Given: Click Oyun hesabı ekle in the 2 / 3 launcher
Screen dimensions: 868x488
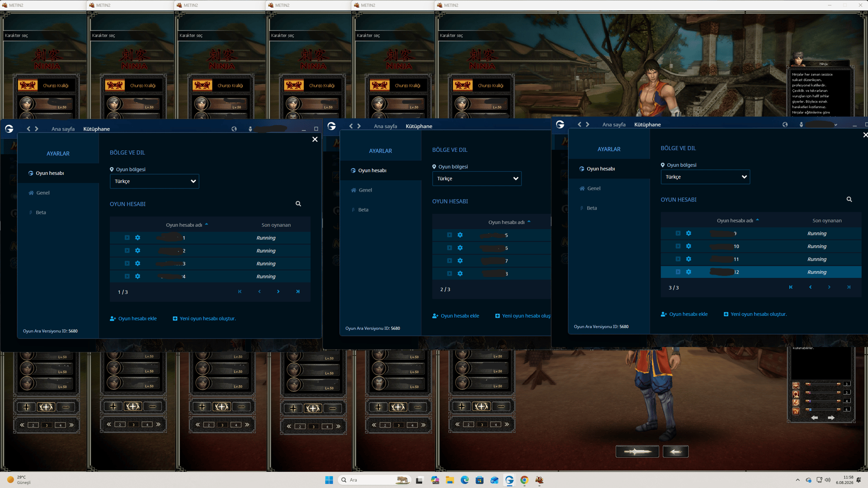Looking at the screenshot, I should [456, 316].
